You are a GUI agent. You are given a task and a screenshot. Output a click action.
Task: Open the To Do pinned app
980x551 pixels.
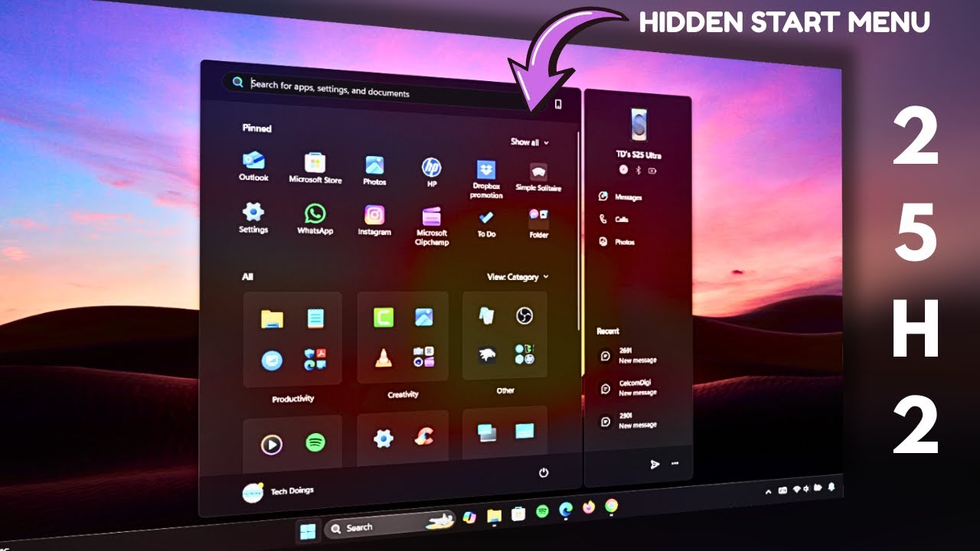(486, 223)
